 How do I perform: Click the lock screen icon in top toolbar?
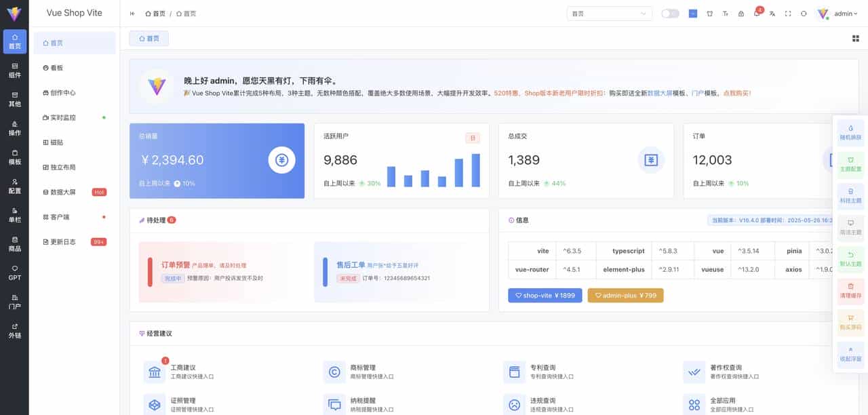(741, 14)
